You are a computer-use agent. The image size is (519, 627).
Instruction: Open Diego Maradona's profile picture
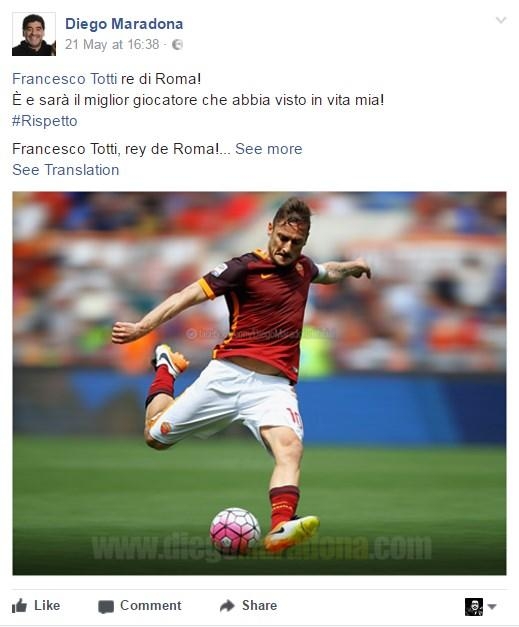[34, 34]
